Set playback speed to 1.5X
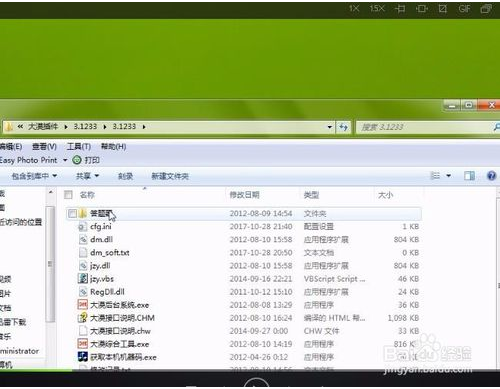500x389 pixels. point(377,9)
